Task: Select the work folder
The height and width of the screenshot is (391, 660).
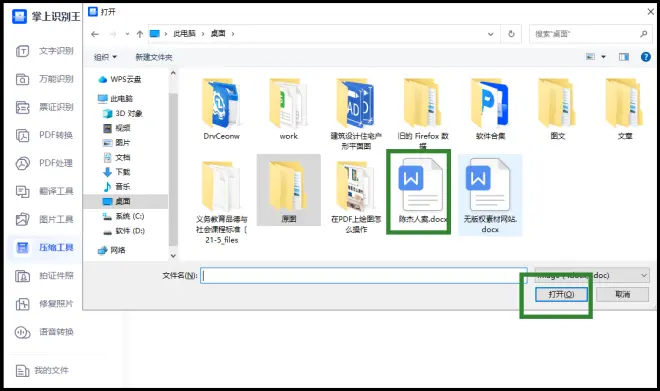Action: 289,109
